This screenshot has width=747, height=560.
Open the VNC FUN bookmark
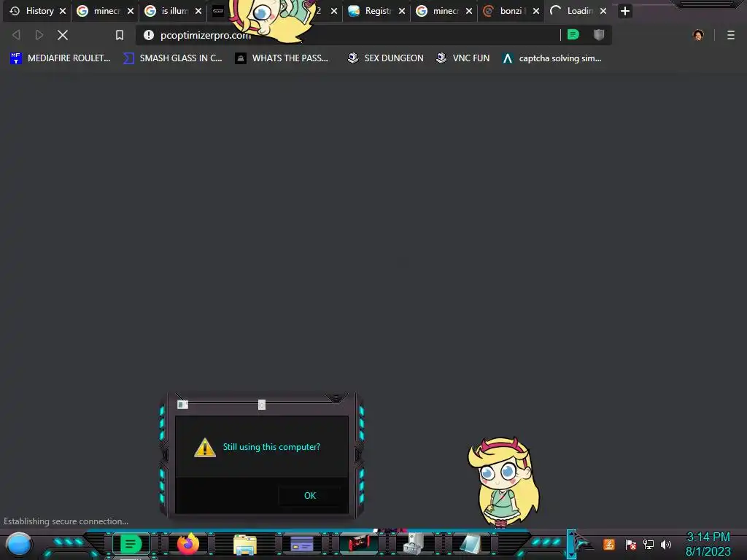point(462,58)
